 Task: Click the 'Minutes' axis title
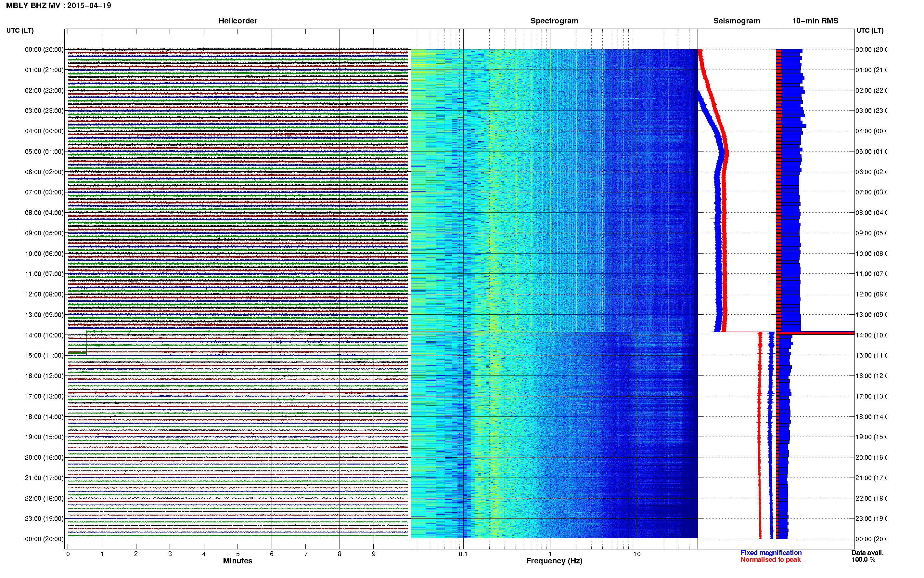(x=237, y=561)
